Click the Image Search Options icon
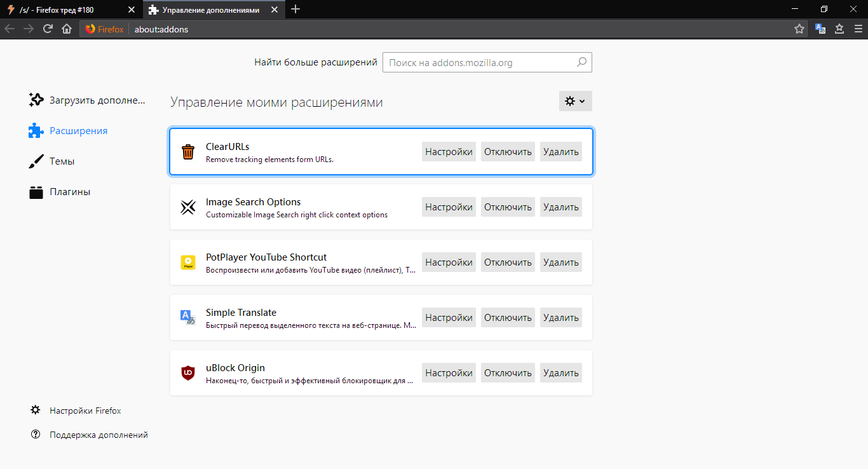 click(188, 207)
